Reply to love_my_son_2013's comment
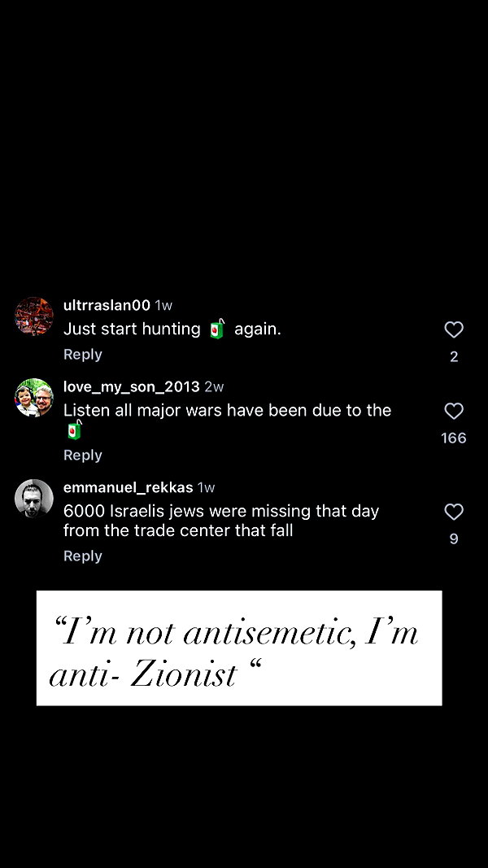The image size is (488, 868). [83, 455]
